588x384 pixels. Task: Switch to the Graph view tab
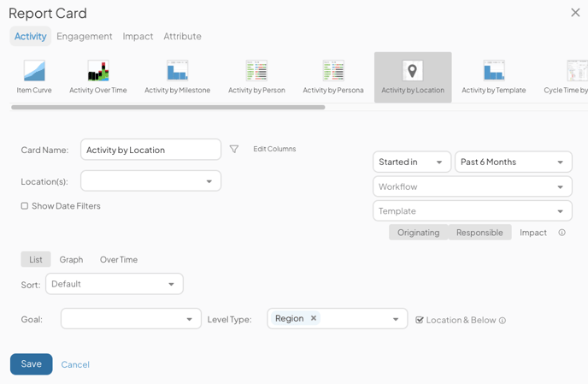click(x=71, y=259)
